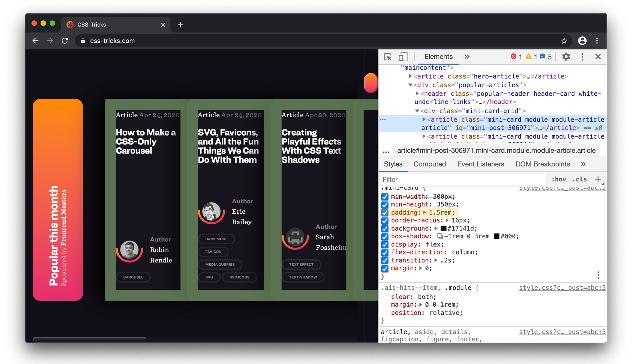Add new style rule plus icon
This screenshot has width=634, height=364.
pos(598,179)
